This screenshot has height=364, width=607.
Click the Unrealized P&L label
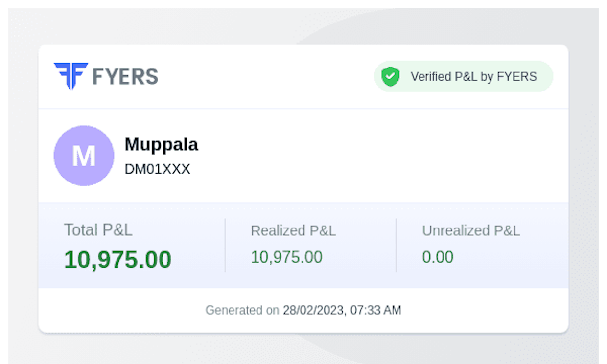471,231
